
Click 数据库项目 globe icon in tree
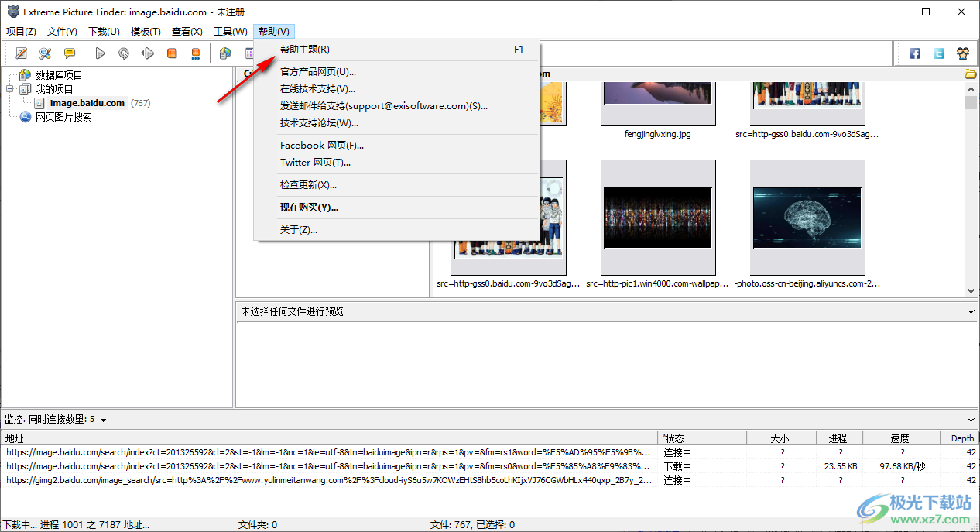25,75
